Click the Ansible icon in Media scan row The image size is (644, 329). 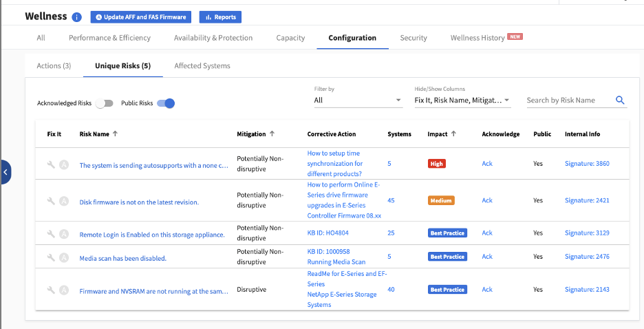64,257
